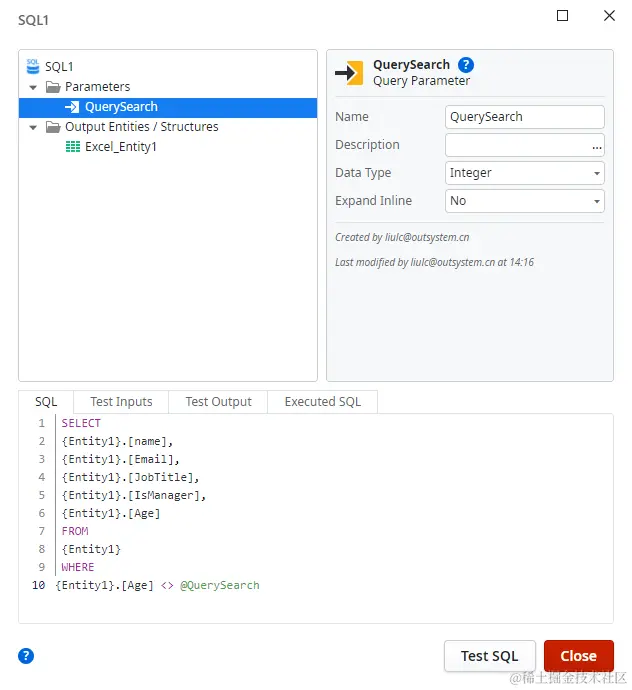The image size is (632, 690).
Task: Click the Test SQL button
Action: (x=489, y=656)
